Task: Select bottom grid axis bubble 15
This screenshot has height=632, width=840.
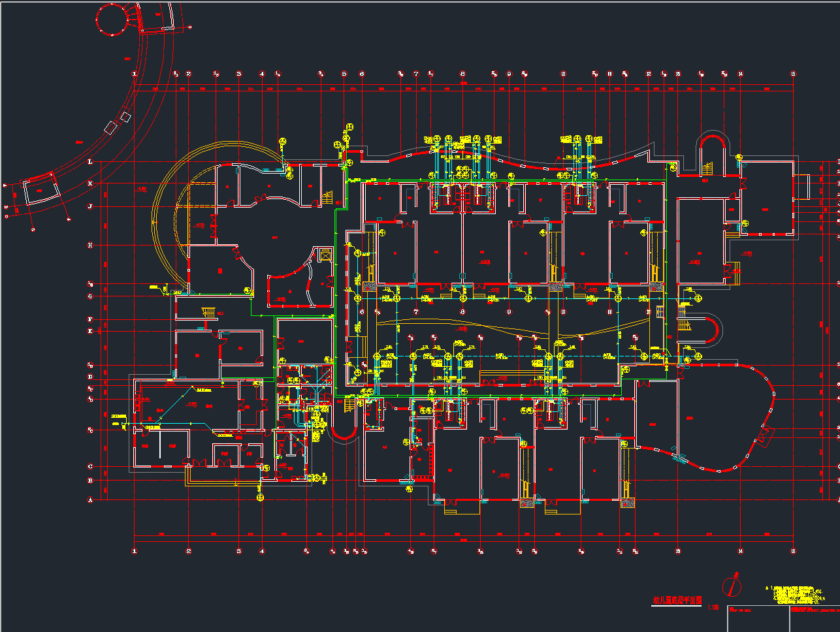Action: click(x=794, y=551)
